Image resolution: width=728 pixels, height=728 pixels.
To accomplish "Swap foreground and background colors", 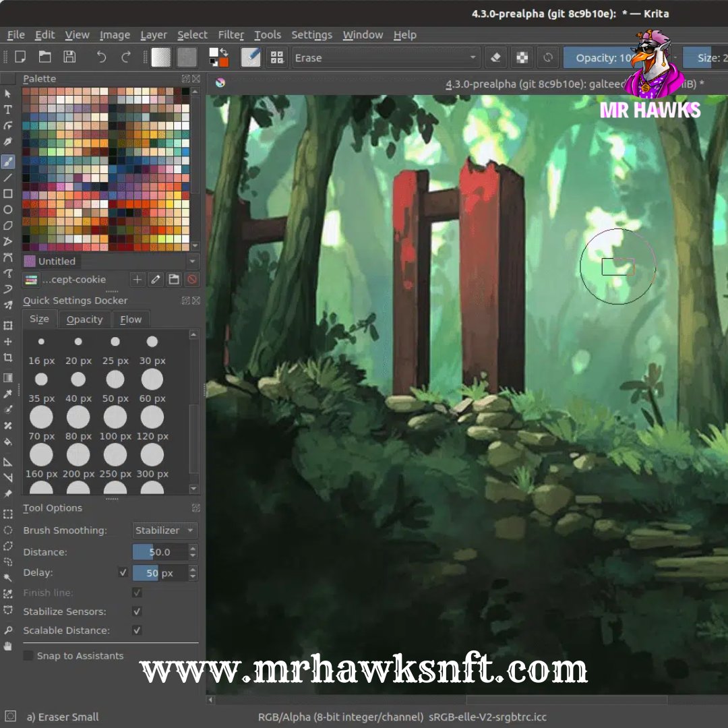I will [224, 51].
